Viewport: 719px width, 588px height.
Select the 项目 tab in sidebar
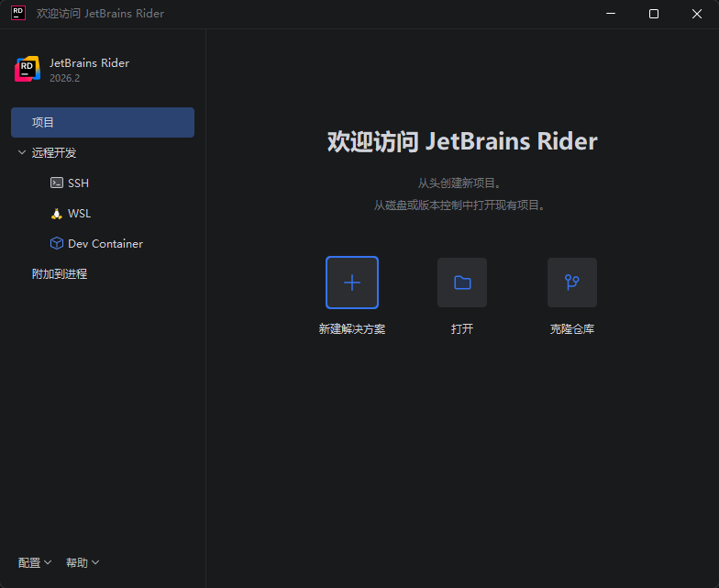pyautogui.click(x=103, y=123)
